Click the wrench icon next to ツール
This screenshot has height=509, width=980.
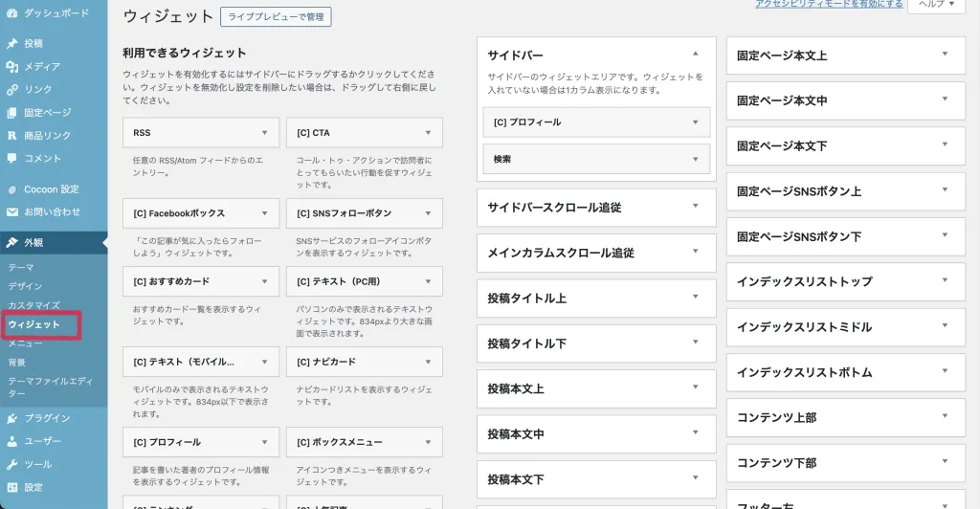coord(11,464)
